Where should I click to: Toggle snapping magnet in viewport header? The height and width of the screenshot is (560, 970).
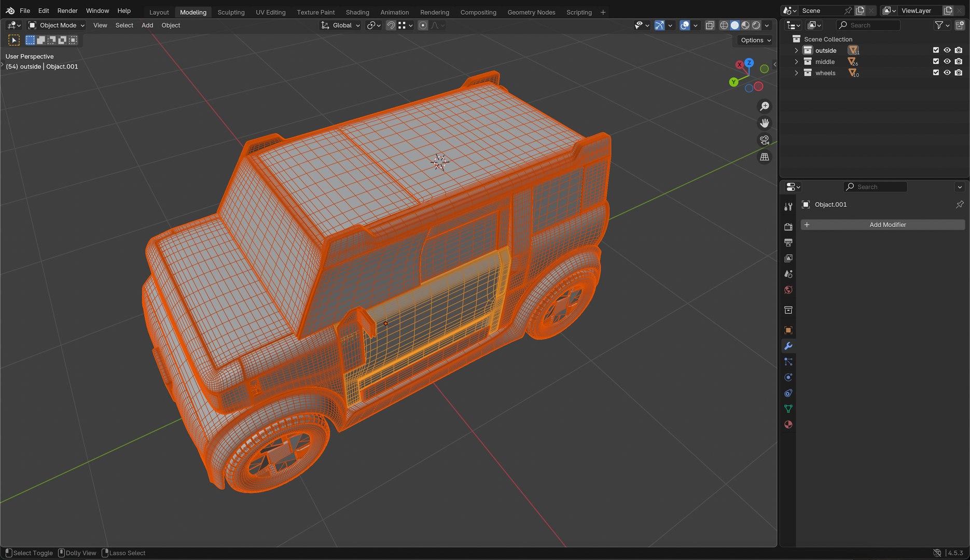pos(391,25)
